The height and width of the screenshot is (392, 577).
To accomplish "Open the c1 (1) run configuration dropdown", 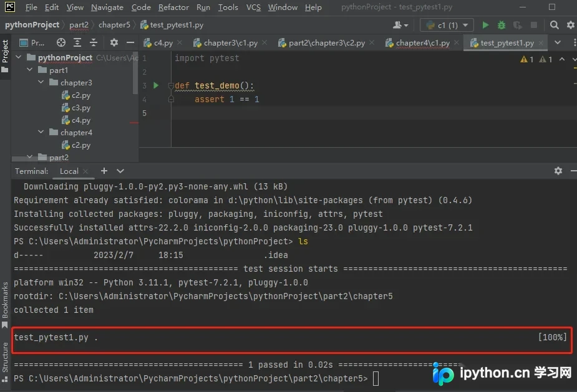I will 447,25.
